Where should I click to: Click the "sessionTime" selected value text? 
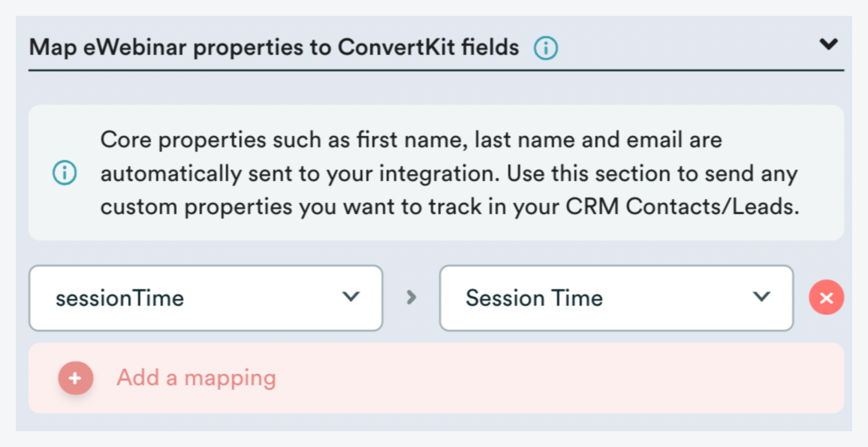[120, 298]
